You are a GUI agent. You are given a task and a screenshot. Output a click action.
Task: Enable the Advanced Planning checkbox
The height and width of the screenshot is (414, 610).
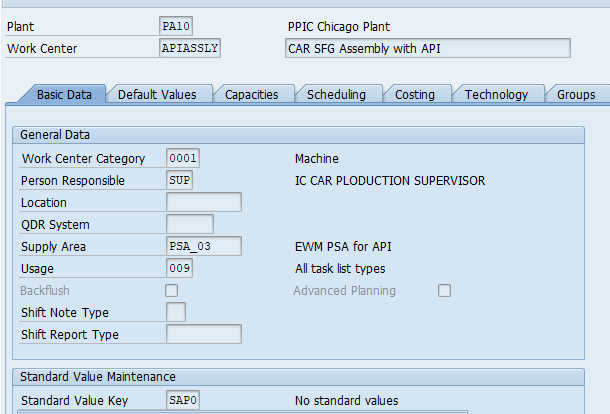click(x=445, y=290)
